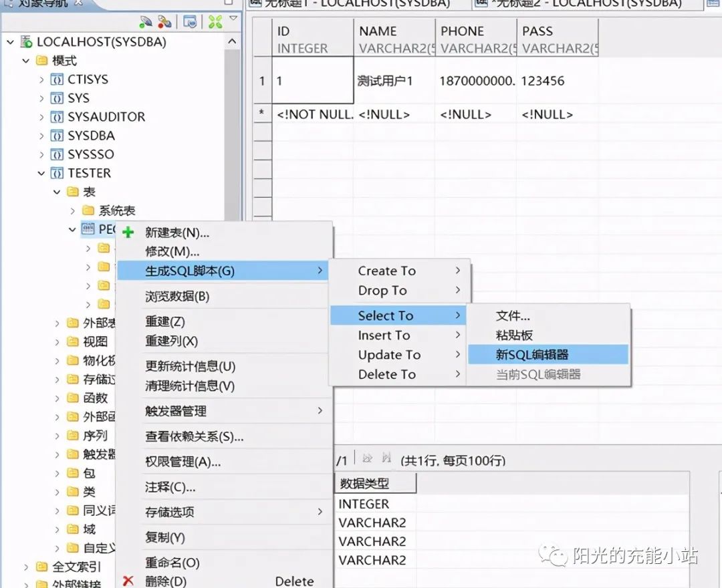Click the disconnect icon with red dot
This screenshot has width=722, height=588.
pos(164,21)
